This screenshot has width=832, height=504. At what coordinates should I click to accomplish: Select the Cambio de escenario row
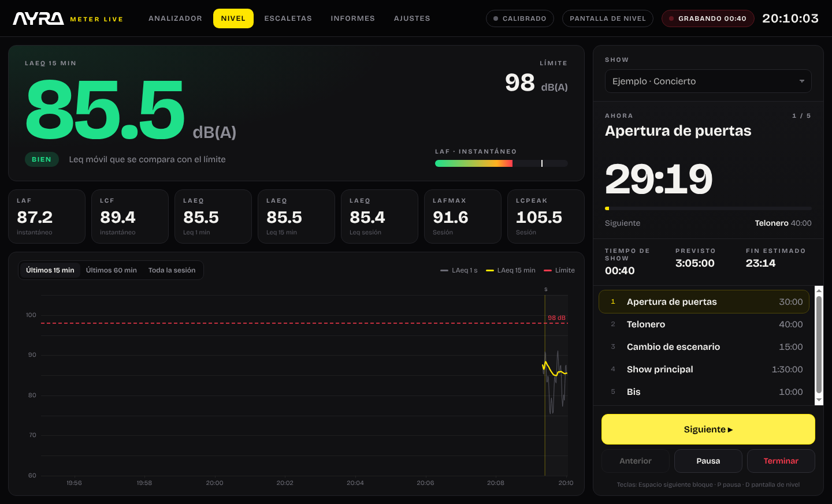click(704, 347)
